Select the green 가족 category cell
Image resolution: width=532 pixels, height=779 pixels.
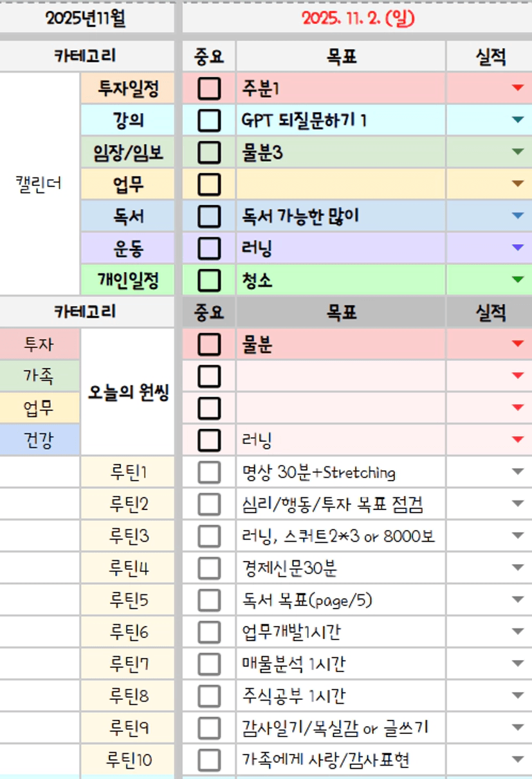click(40, 376)
